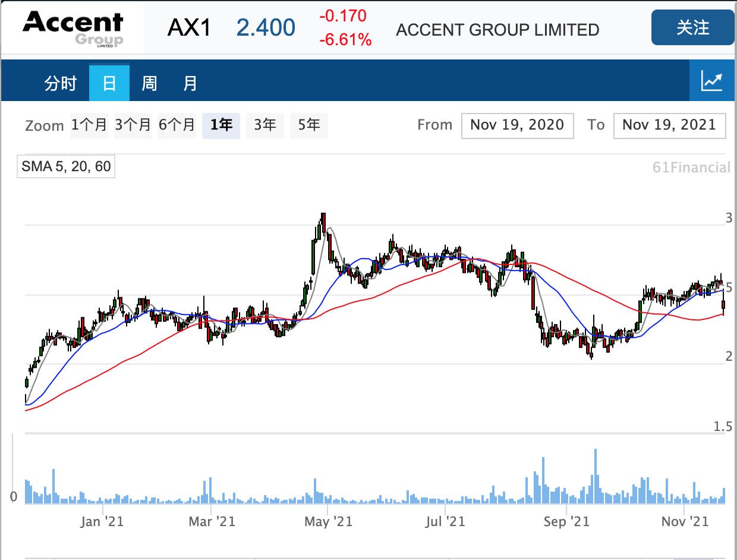737x560 pixels.
Task: Click the 关注 follow button
Action: [x=692, y=27]
